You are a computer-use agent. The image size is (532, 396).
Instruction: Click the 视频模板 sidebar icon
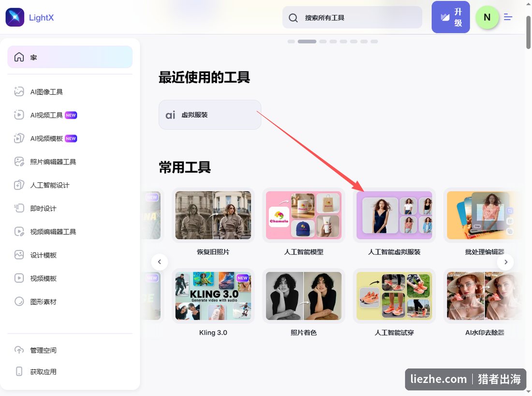pyautogui.click(x=19, y=278)
